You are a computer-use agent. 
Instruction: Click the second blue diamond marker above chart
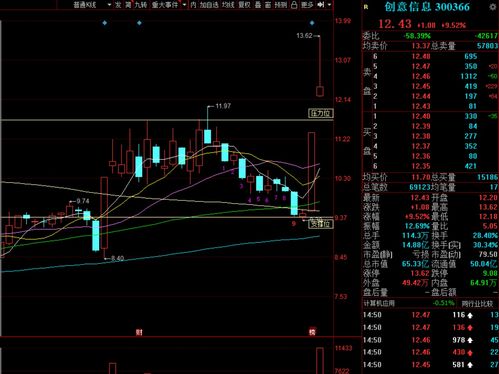[139, 23]
